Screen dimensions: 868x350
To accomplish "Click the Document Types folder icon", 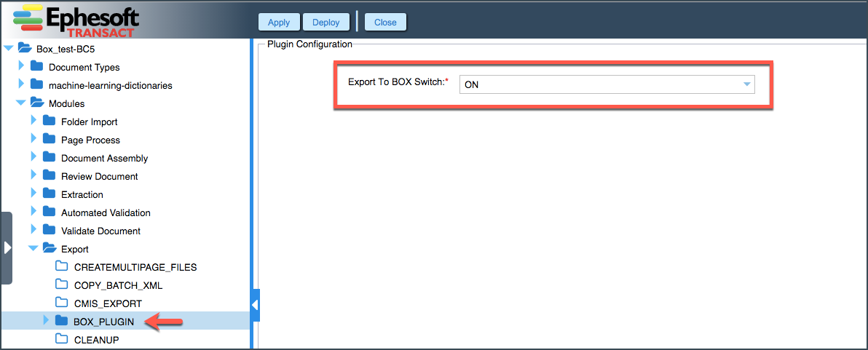I will click(36, 66).
